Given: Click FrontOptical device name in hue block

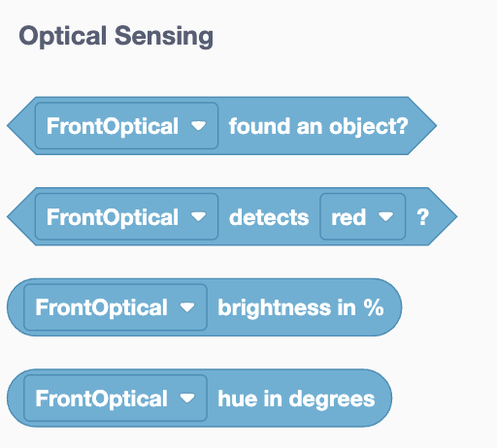Looking at the screenshot, I should [101, 399].
